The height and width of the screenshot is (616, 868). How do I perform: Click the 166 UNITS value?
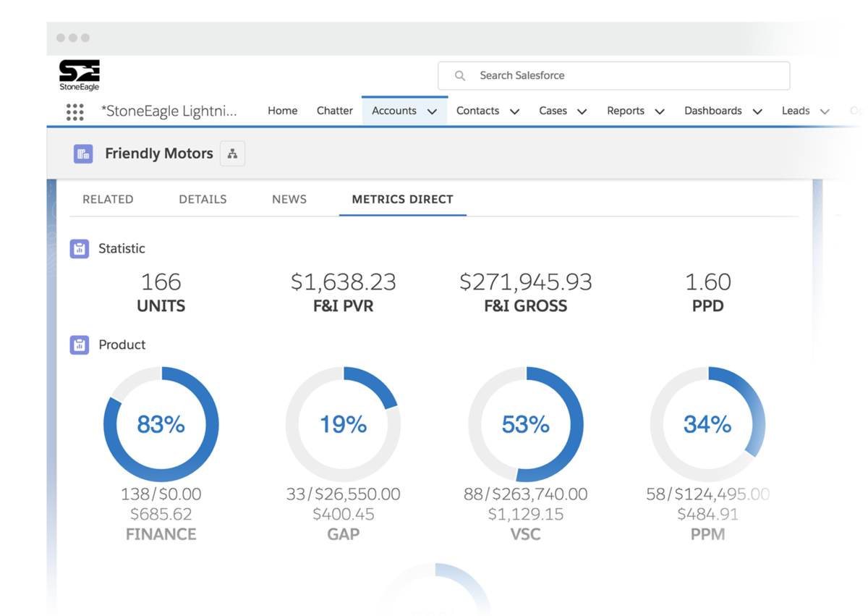(x=161, y=282)
